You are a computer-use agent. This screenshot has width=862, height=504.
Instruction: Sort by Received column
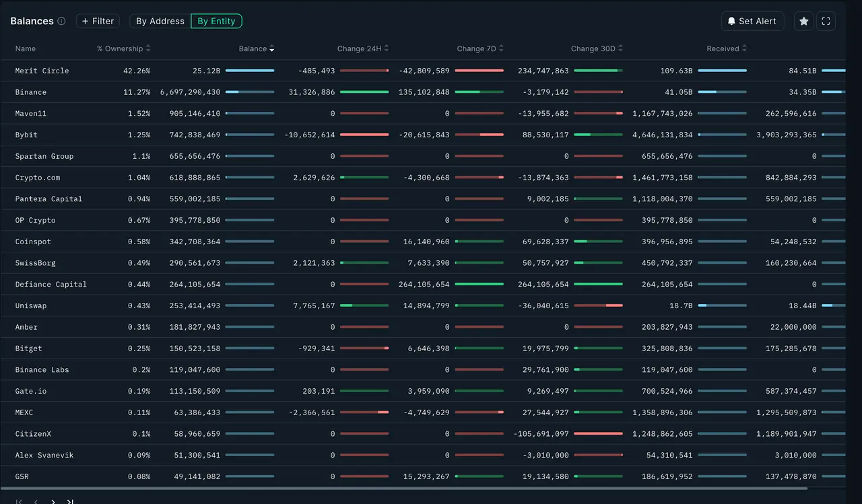tap(727, 48)
